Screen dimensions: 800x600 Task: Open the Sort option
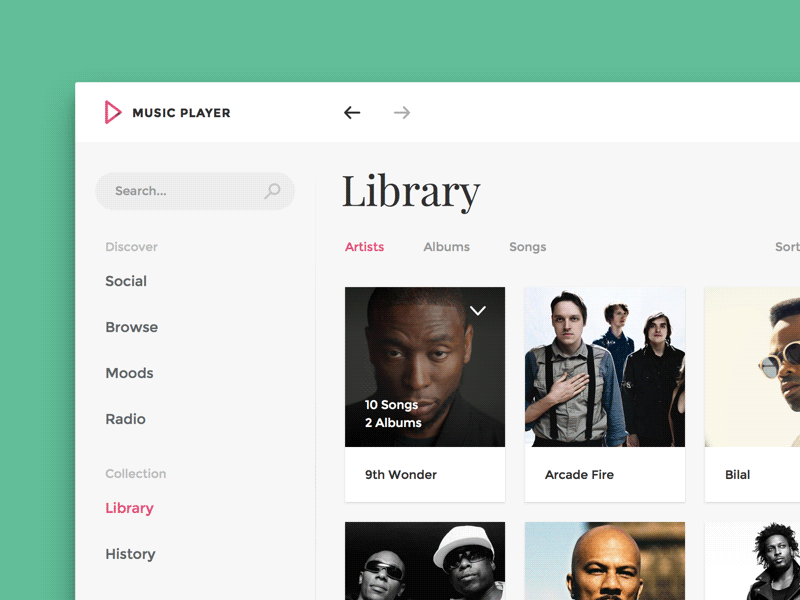(x=787, y=247)
